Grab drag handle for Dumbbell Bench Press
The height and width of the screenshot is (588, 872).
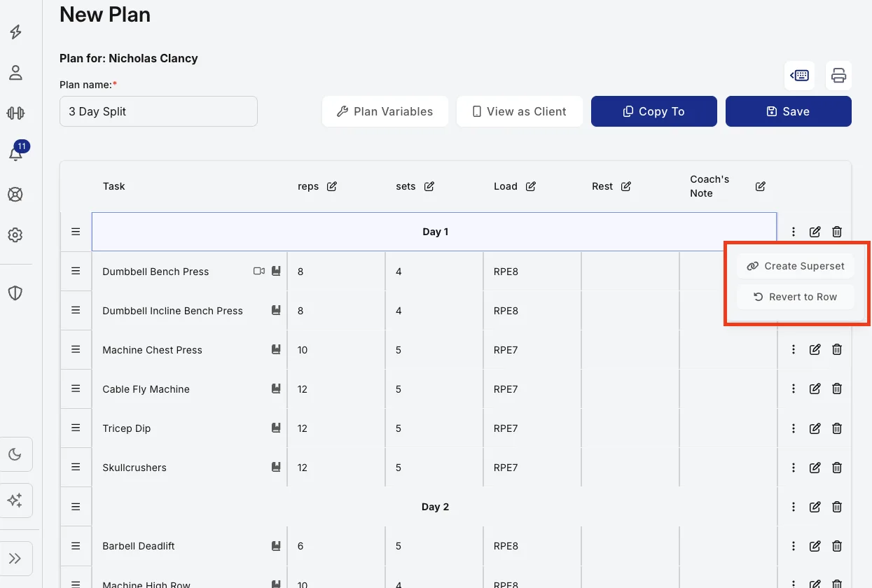click(76, 271)
